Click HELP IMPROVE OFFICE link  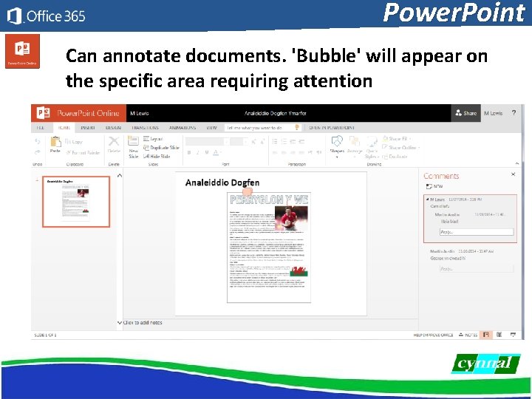(x=433, y=335)
